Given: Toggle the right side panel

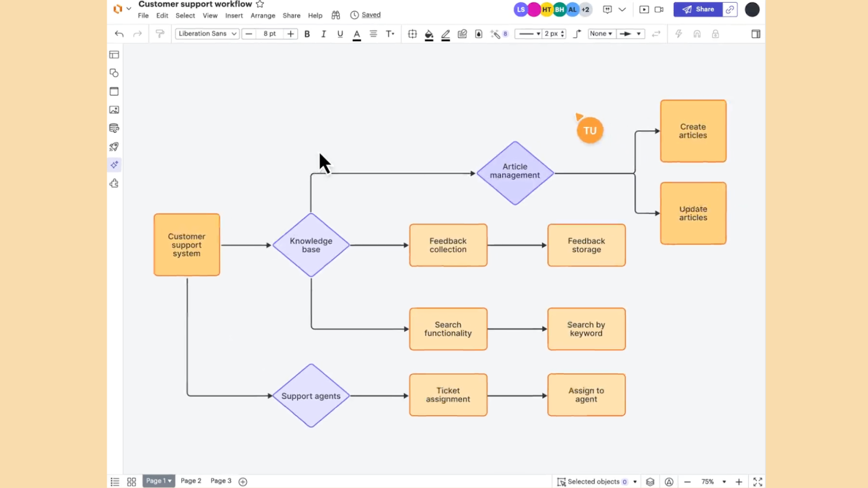Looking at the screenshot, I should click(756, 34).
